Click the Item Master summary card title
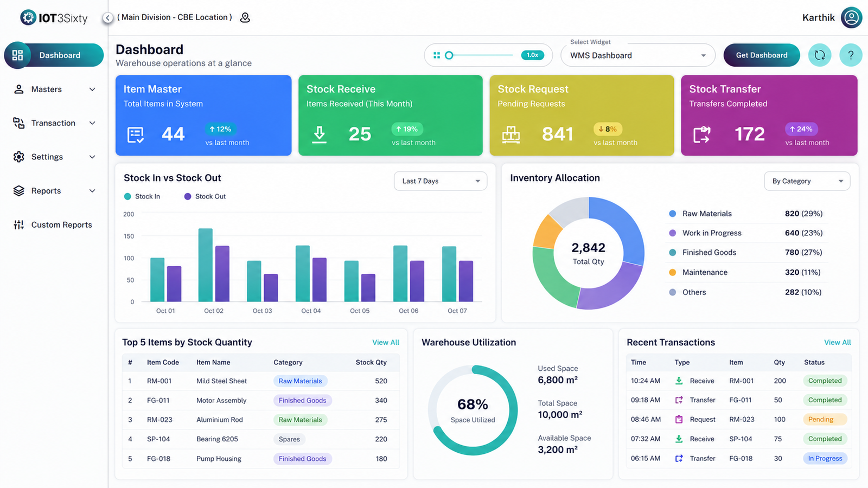 (152, 89)
